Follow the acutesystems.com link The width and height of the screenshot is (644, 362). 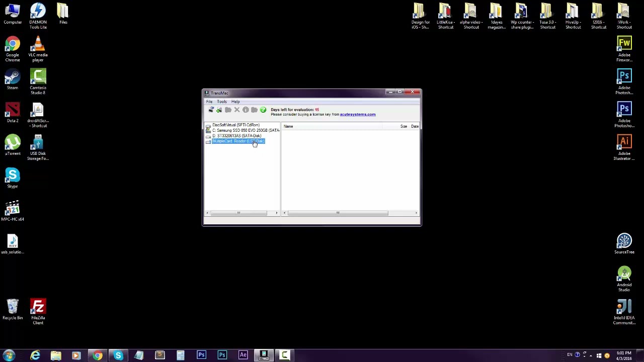point(358,115)
